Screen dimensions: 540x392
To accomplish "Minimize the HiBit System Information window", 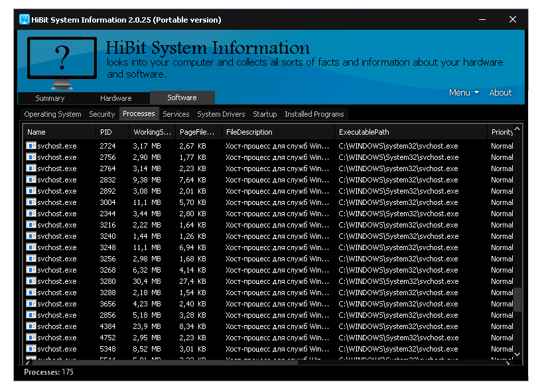I will (482, 20).
